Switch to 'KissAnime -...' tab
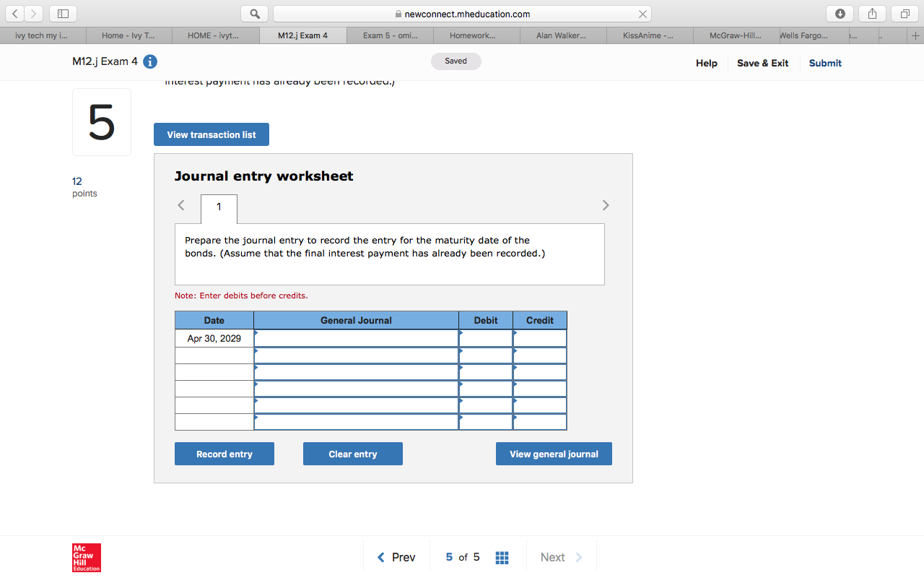 pyautogui.click(x=650, y=35)
